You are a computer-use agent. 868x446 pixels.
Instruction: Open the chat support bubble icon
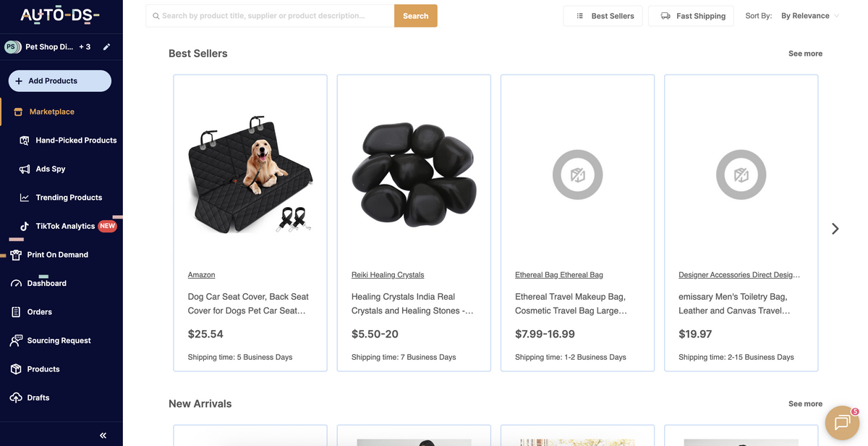point(841,423)
